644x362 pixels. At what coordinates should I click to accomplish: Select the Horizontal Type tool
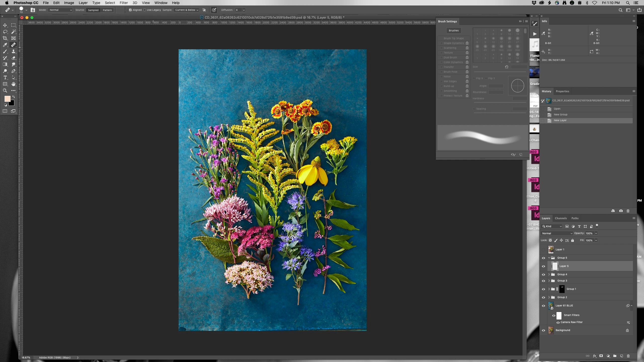point(5,77)
